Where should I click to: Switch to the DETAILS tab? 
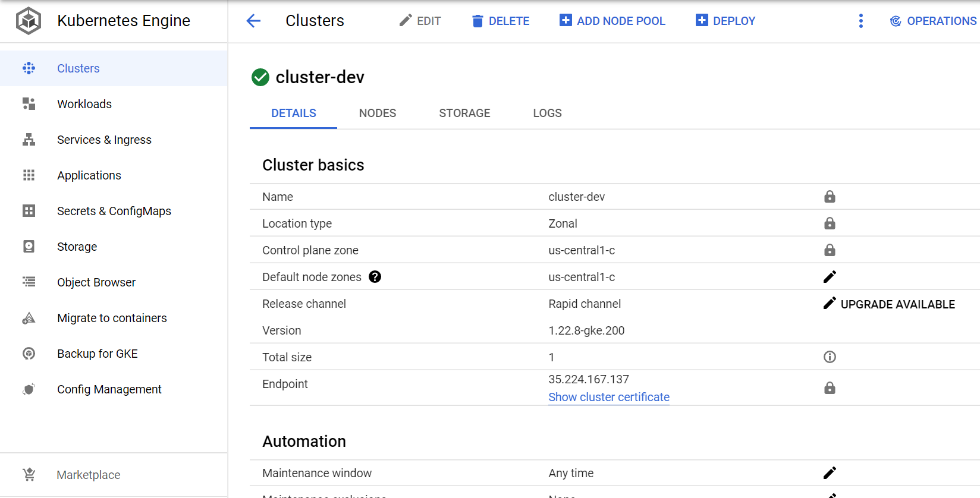pos(294,113)
